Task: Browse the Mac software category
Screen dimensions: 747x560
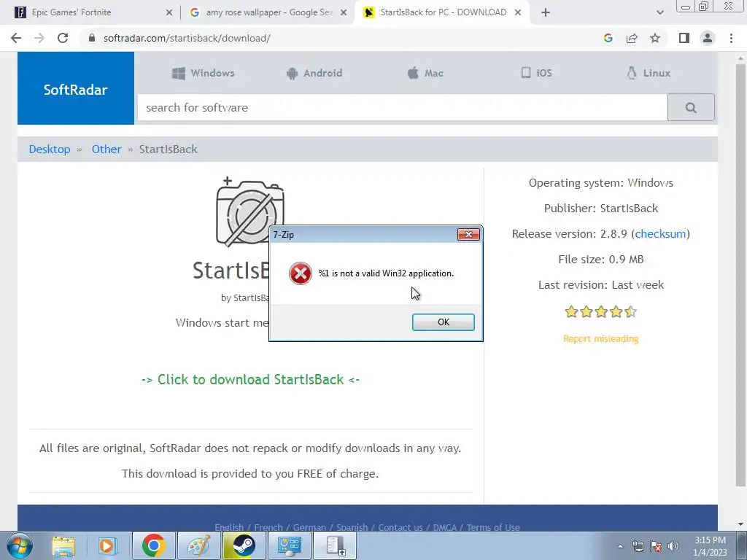Action: coord(425,73)
